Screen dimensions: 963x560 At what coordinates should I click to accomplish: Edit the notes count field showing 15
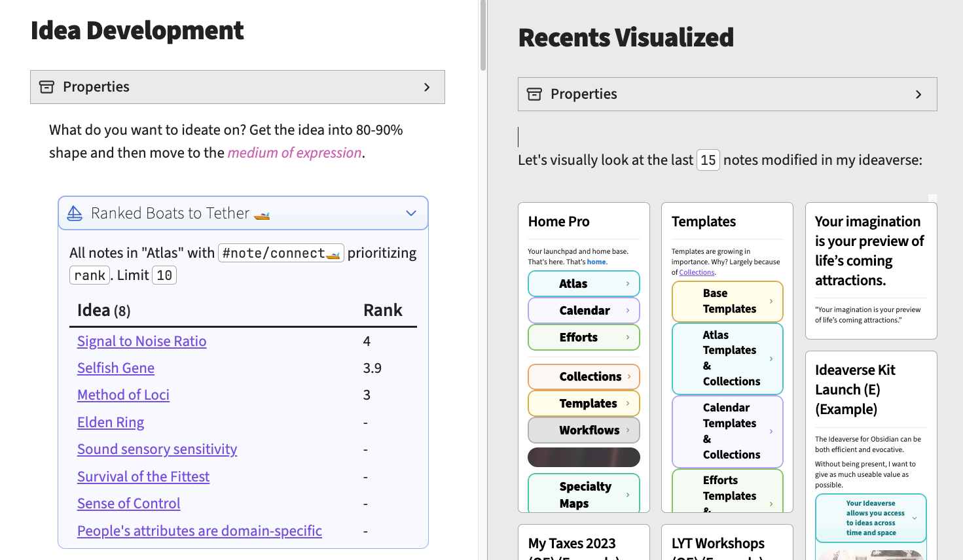point(708,160)
